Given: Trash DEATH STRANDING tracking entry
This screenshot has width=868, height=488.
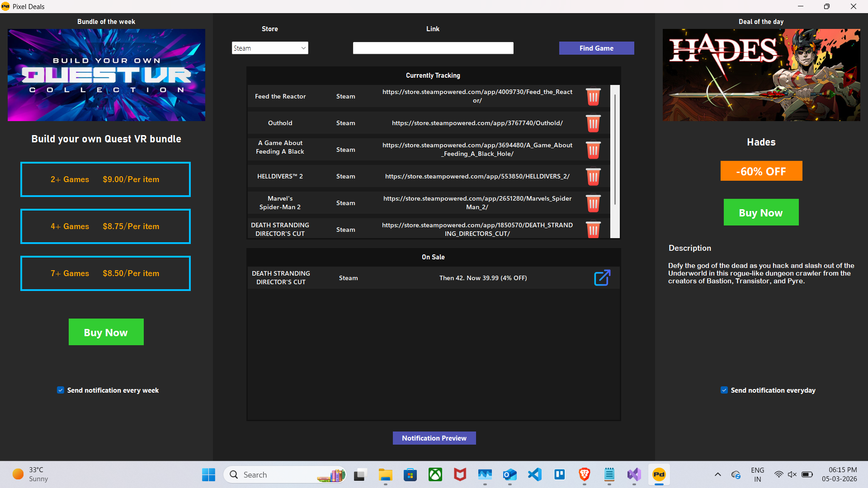Looking at the screenshot, I should (593, 230).
